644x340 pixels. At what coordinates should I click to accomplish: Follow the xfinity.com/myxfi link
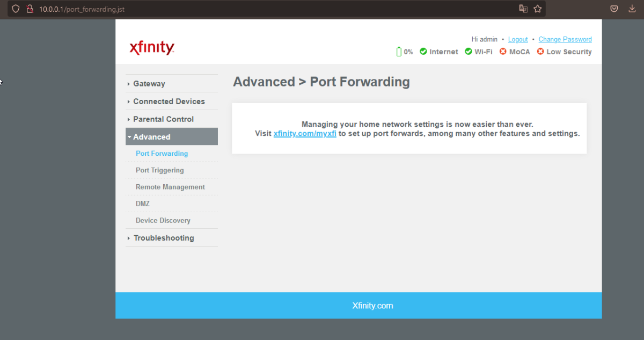(x=305, y=134)
